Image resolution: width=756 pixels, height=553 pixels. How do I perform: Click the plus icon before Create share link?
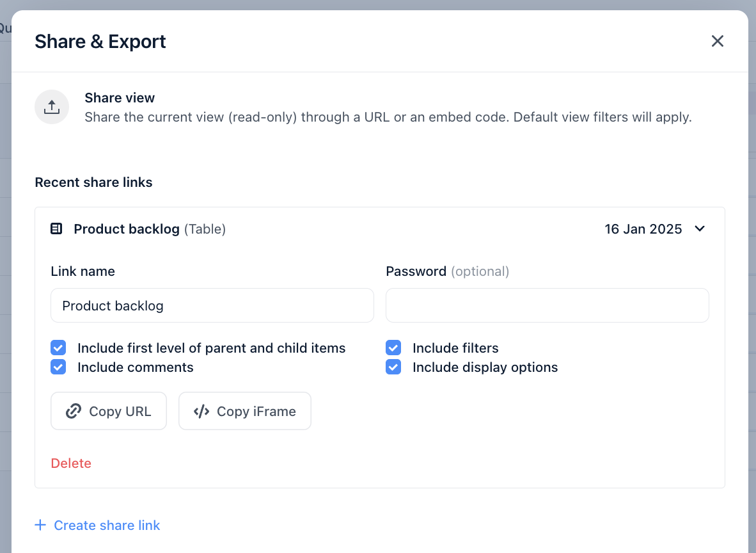pos(40,525)
